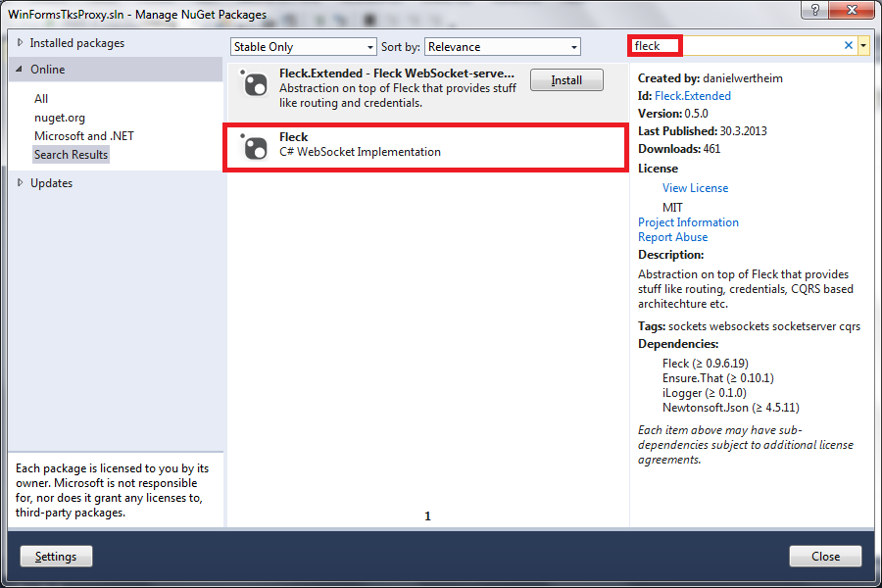Image resolution: width=882 pixels, height=588 pixels.
Task: Open the Stable Only dropdown
Action: (303, 47)
